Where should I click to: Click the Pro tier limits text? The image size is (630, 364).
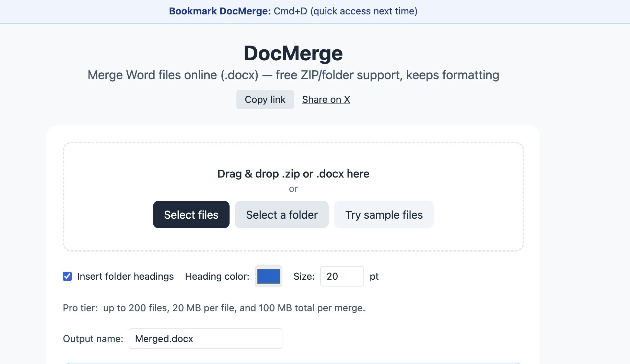(214, 308)
